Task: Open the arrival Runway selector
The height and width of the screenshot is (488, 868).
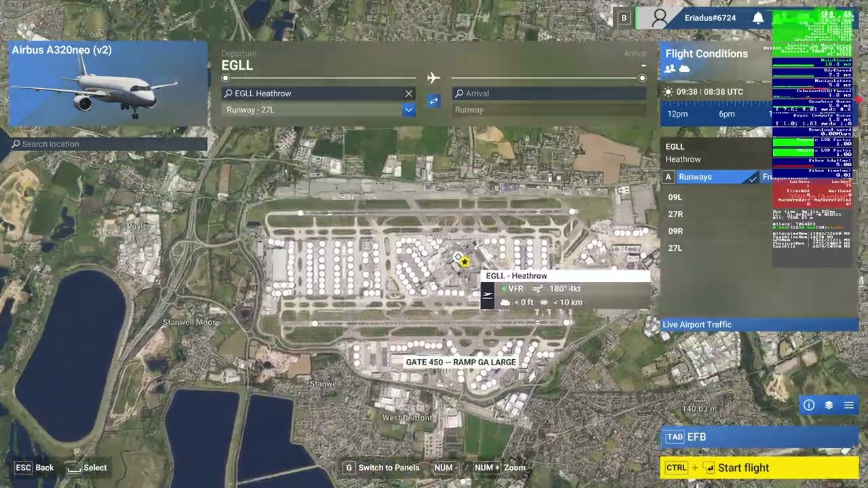Action: (x=549, y=110)
